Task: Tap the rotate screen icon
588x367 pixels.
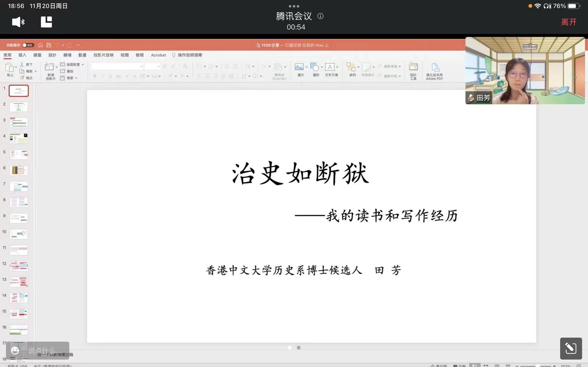Action: pos(571,348)
